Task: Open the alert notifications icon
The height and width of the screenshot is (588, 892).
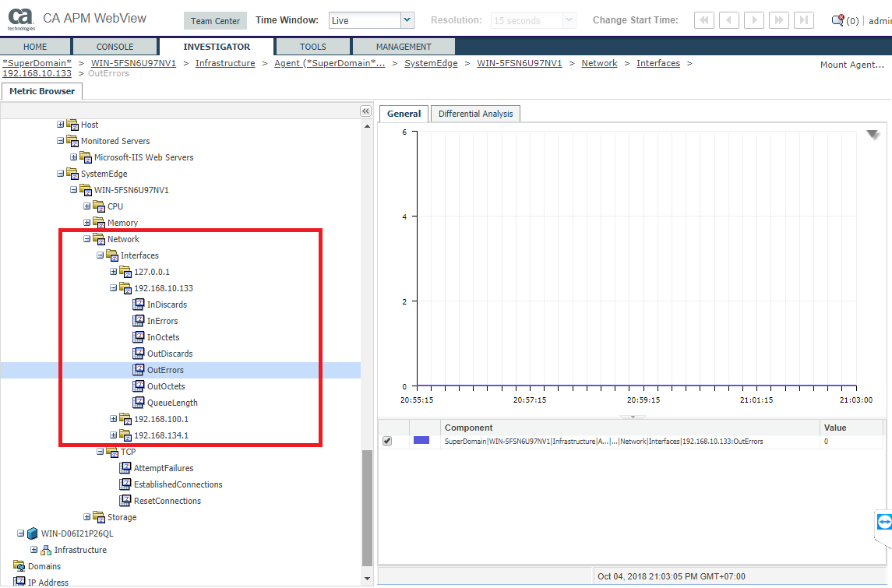Action: pos(837,20)
